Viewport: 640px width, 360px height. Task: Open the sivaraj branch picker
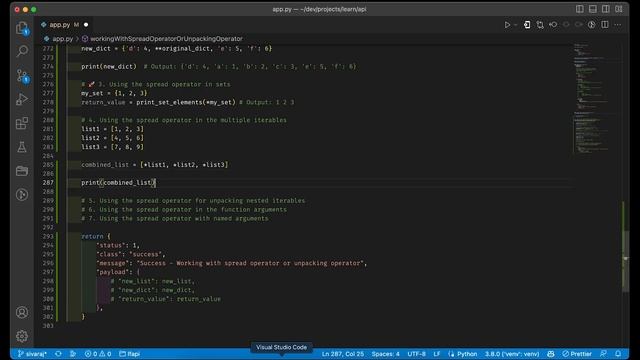point(32,354)
